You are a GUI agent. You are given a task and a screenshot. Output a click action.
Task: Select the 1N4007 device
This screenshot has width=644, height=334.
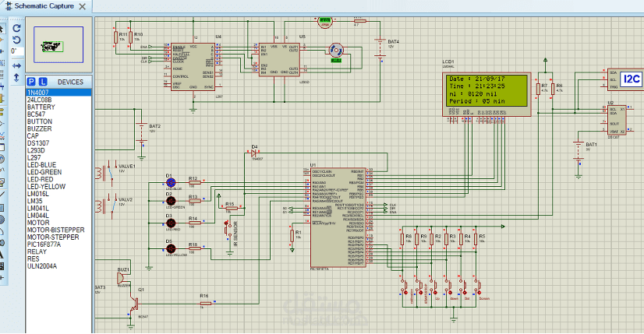point(58,93)
